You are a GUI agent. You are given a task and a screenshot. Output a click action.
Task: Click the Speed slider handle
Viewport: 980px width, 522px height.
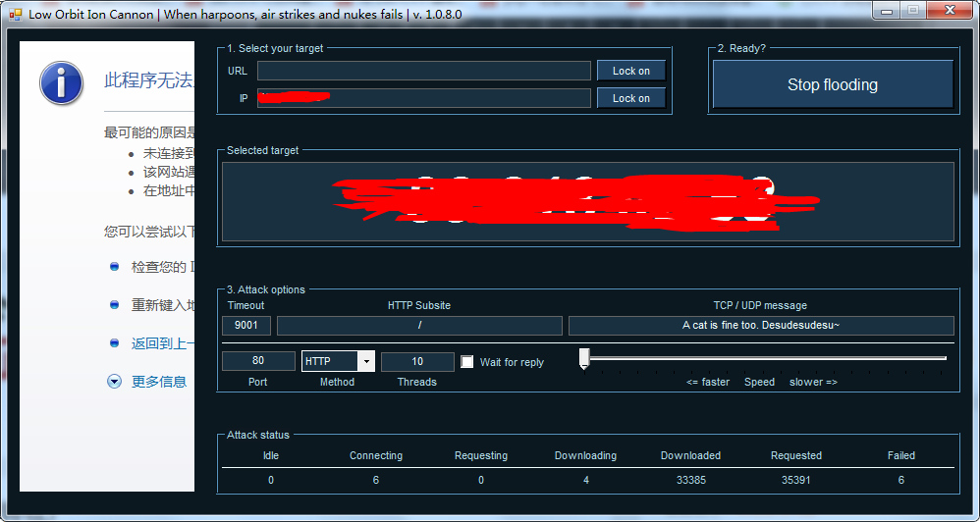(584, 358)
